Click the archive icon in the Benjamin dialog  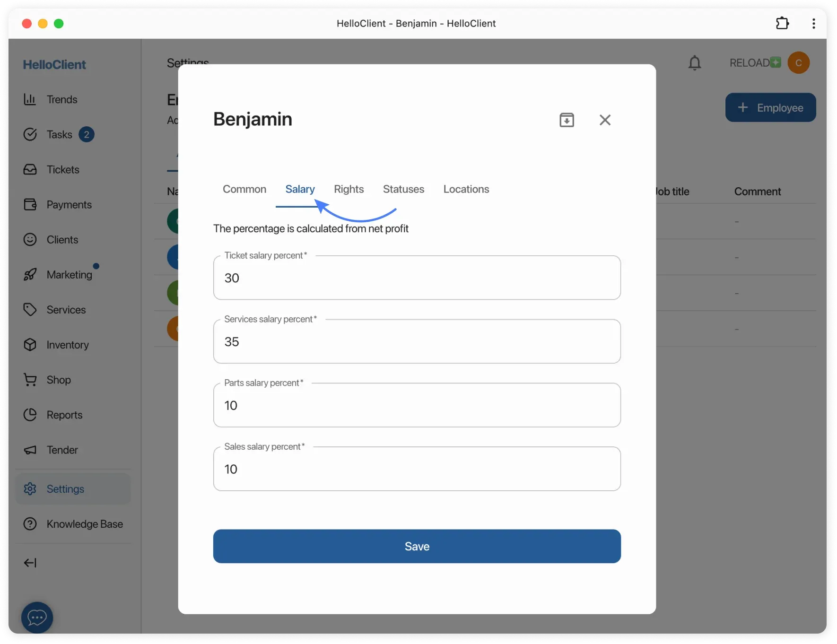click(567, 120)
